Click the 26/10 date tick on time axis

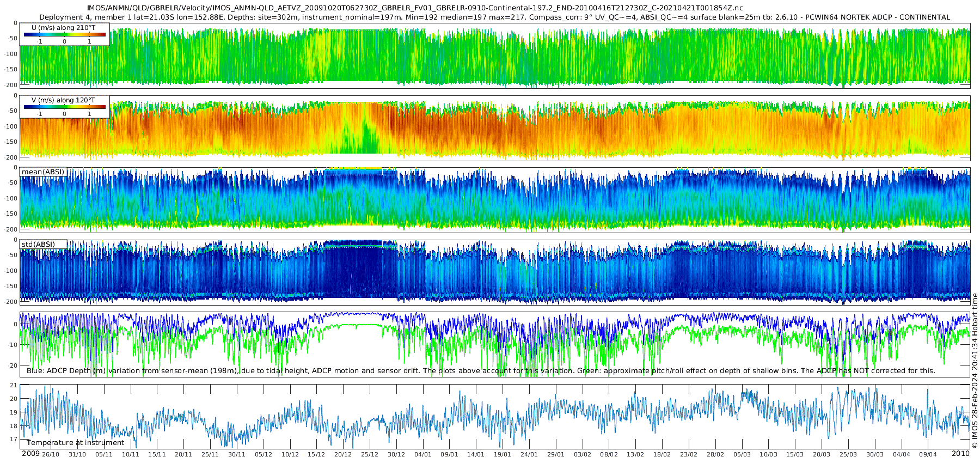click(51, 454)
